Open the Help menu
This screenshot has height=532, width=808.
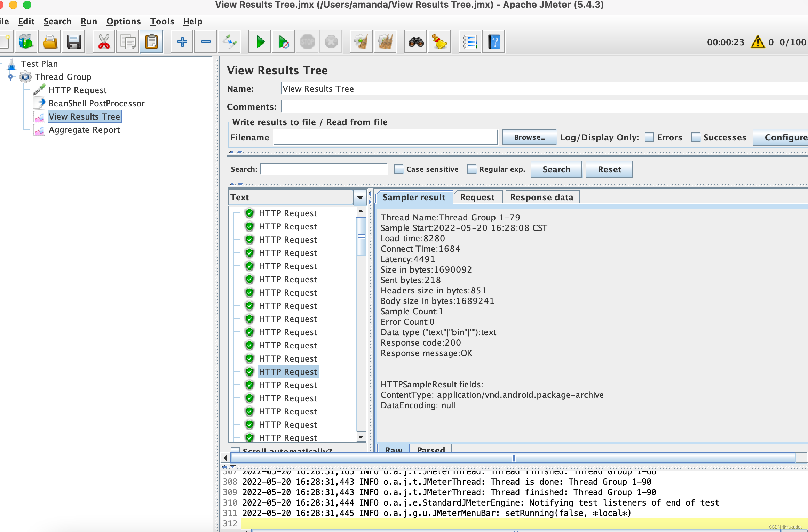pyautogui.click(x=193, y=22)
